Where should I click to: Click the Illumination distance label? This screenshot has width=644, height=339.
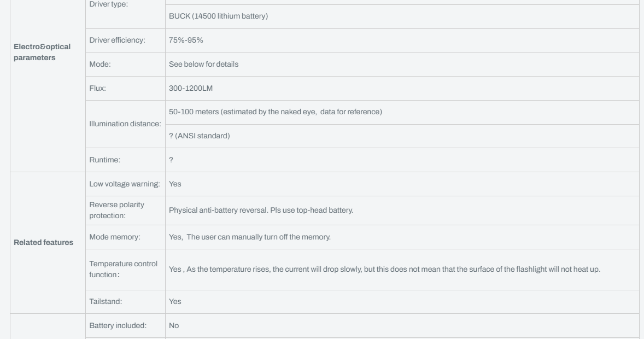point(125,124)
